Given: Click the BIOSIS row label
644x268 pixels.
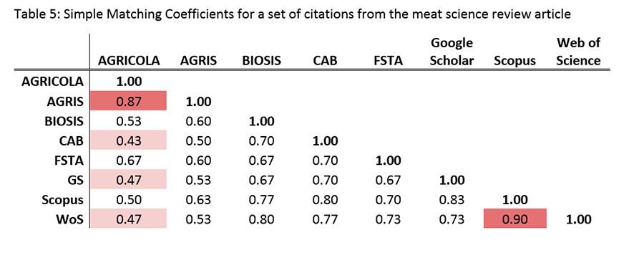Looking at the screenshot, I should 64,121.
